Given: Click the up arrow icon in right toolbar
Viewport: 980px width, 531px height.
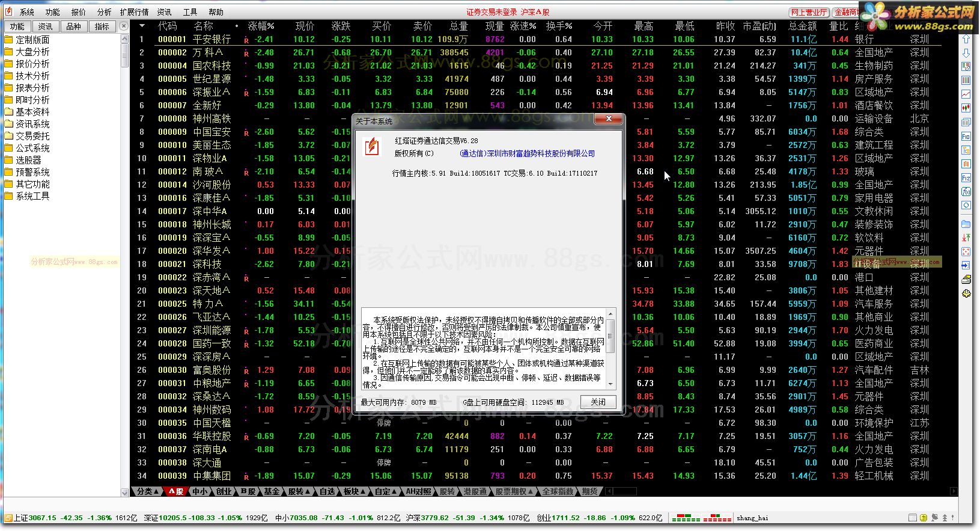Looking at the screenshot, I should pyautogui.click(x=966, y=39).
